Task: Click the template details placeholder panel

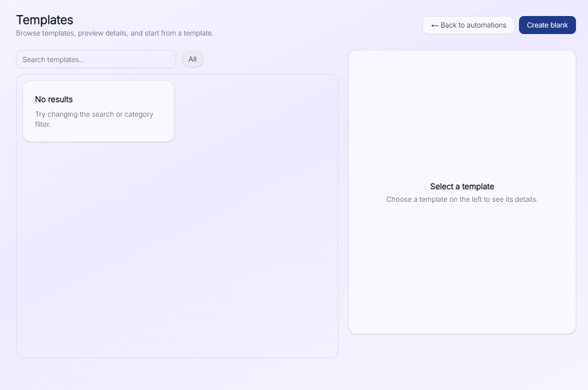Action: 461,192
